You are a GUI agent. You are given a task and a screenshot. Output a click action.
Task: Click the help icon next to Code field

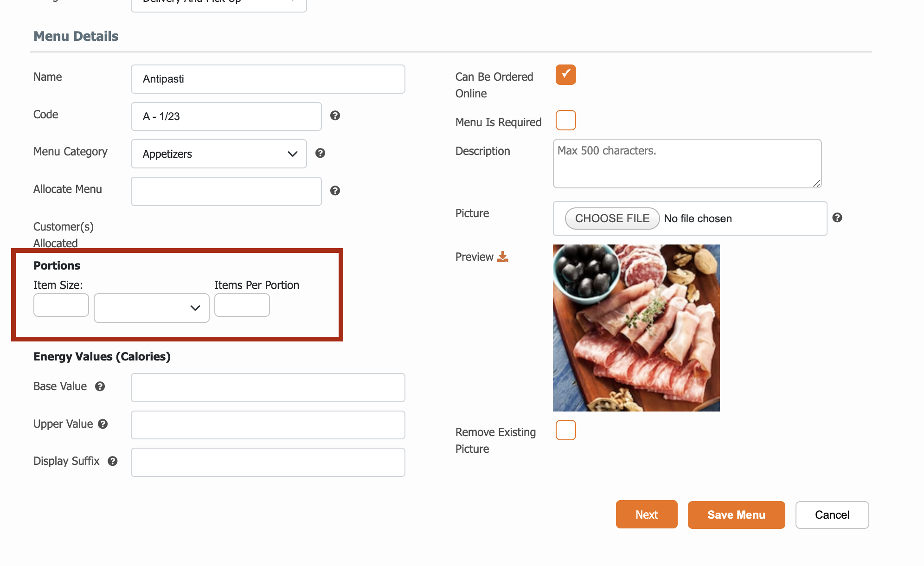pyautogui.click(x=335, y=116)
